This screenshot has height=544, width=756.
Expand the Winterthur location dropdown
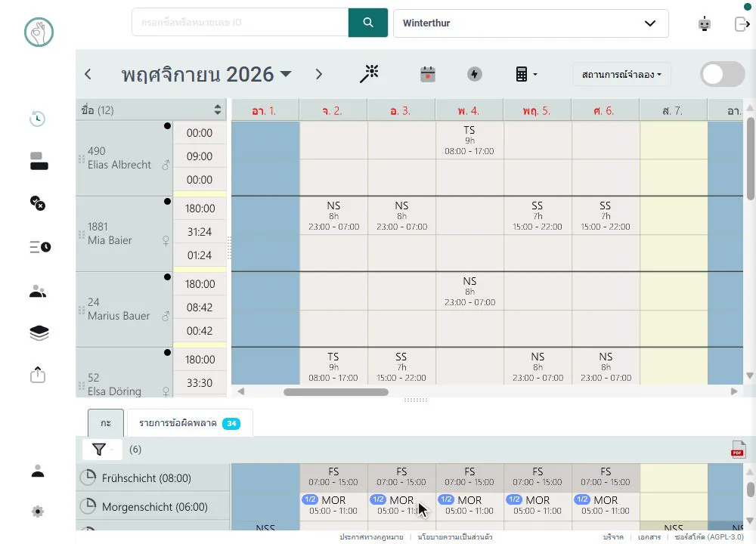tap(531, 23)
